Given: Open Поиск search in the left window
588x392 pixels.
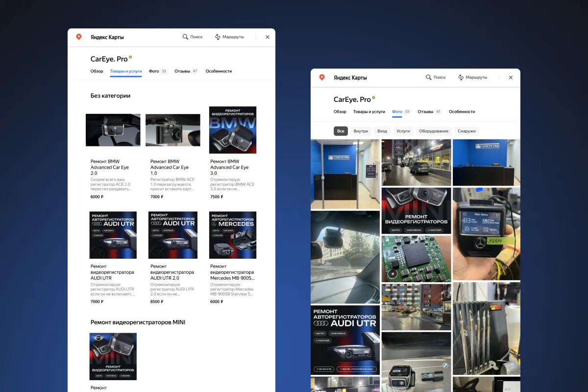Looking at the screenshot, I should [x=192, y=37].
